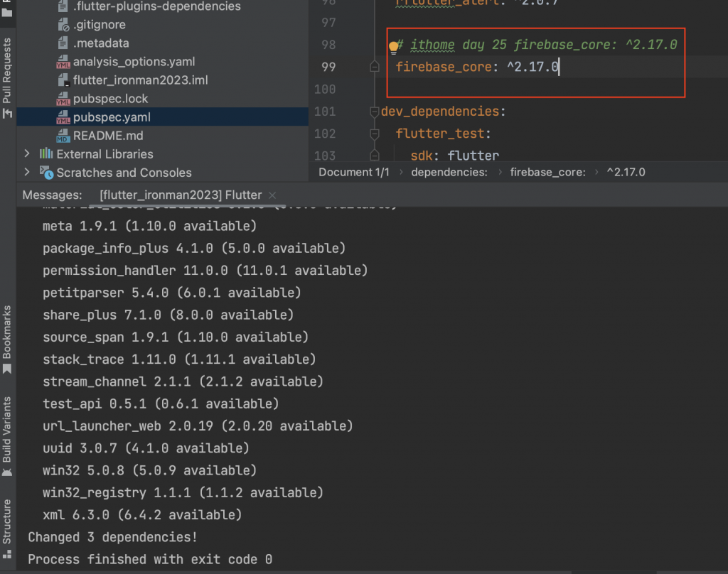Click 'share_plus 7.1.0' output line
This screenshot has height=574, width=728.
click(168, 315)
